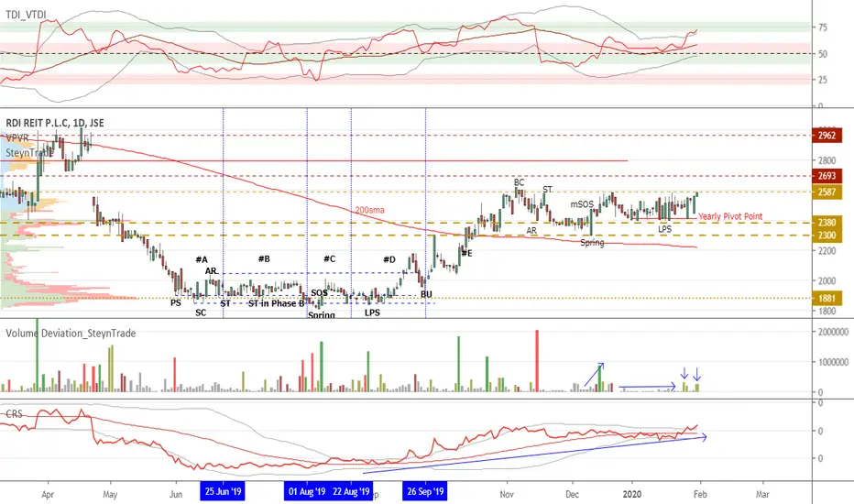Click the #B phase label
Screen dimensions: 854x504
coord(264,258)
